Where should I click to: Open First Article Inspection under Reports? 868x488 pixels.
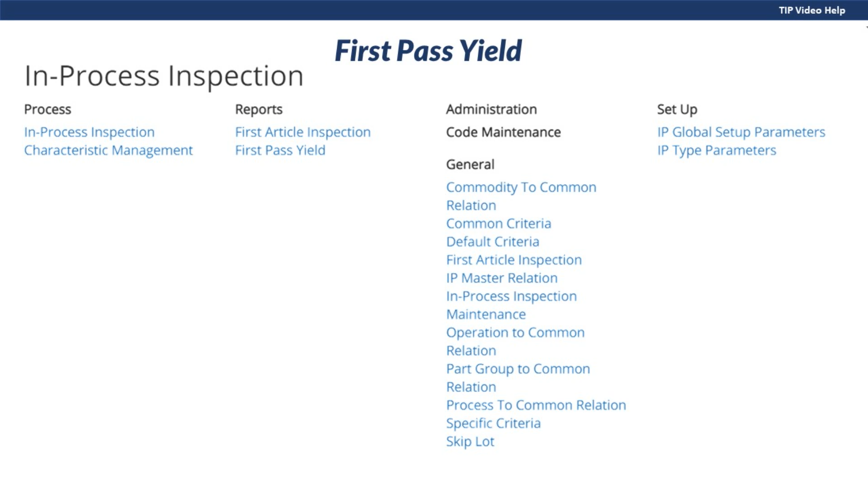coord(302,132)
